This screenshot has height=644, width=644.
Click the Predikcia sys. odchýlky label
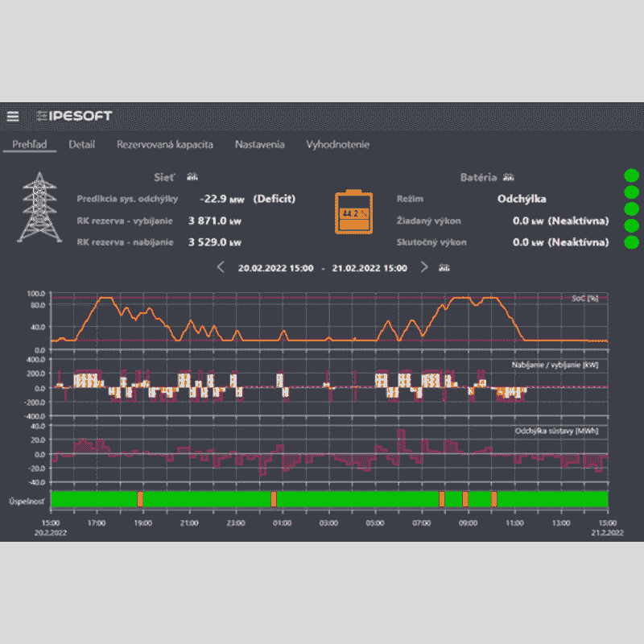point(127,199)
